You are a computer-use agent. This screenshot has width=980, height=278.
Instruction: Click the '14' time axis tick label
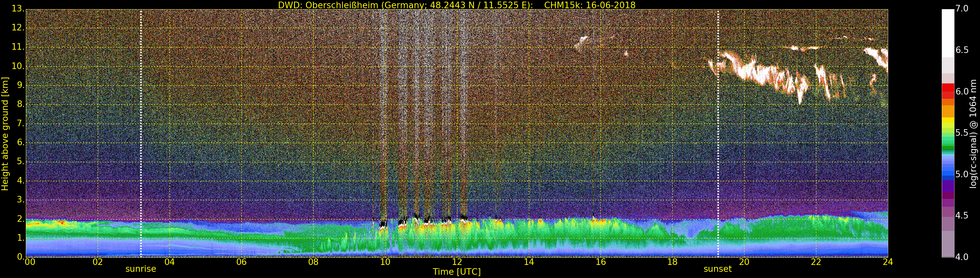[x=529, y=262]
